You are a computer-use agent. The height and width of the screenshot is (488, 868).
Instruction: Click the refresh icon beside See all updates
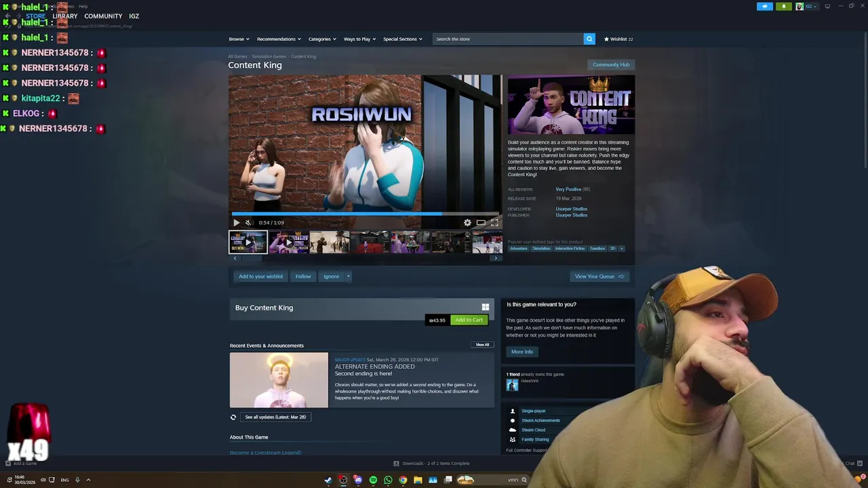[233, 417]
